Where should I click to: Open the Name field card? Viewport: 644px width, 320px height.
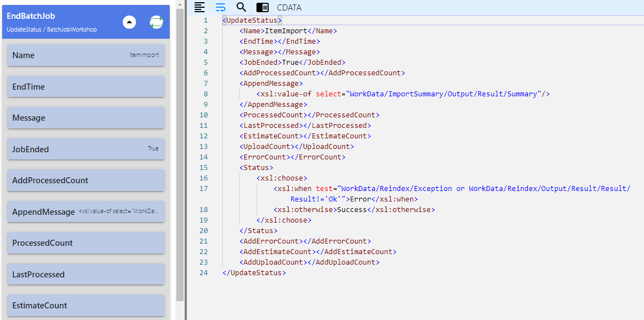point(86,55)
